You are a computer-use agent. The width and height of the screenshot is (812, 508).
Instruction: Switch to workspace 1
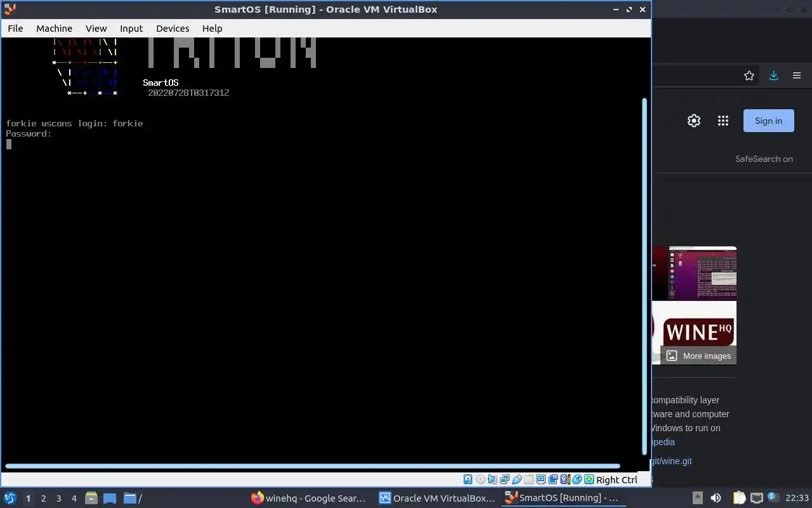28,498
